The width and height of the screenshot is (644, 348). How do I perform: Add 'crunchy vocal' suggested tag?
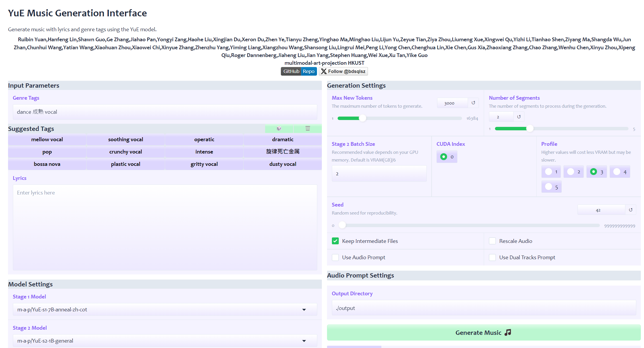pos(126,152)
